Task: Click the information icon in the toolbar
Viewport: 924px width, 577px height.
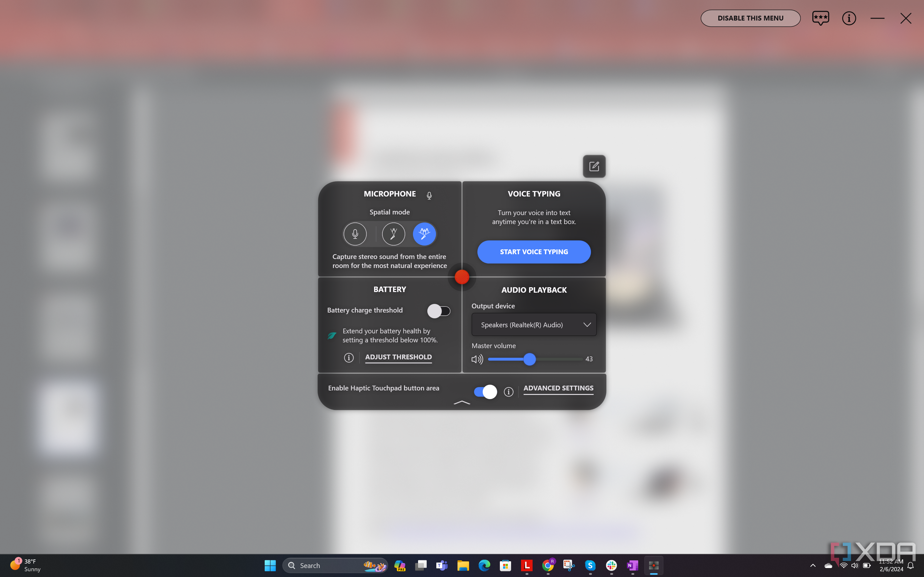Action: pyautogui.click(x=849, y=18)
